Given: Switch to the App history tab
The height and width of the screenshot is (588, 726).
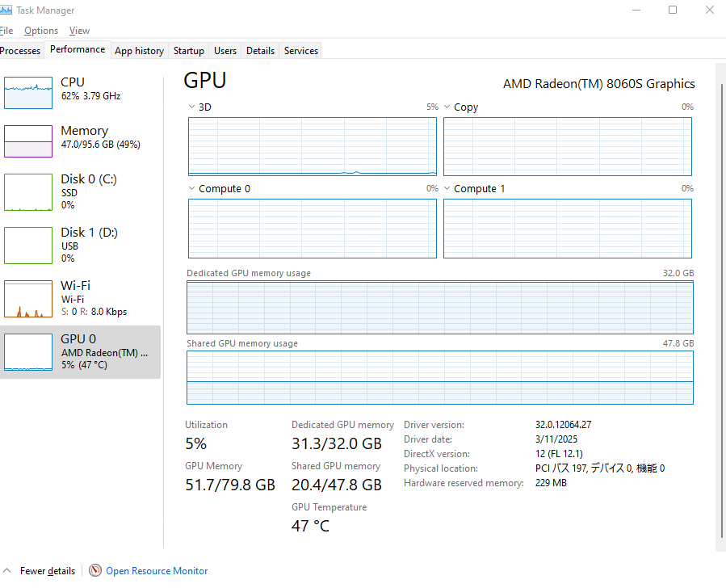Looking at the screenshot, I should [140, 50].
